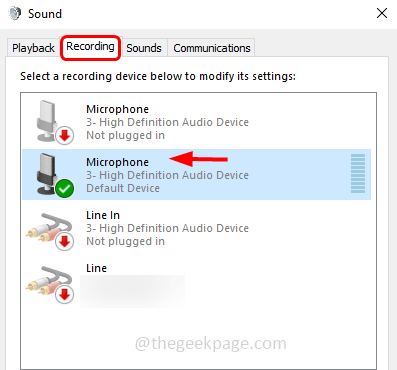Click the microphone level meter bars

358,174
